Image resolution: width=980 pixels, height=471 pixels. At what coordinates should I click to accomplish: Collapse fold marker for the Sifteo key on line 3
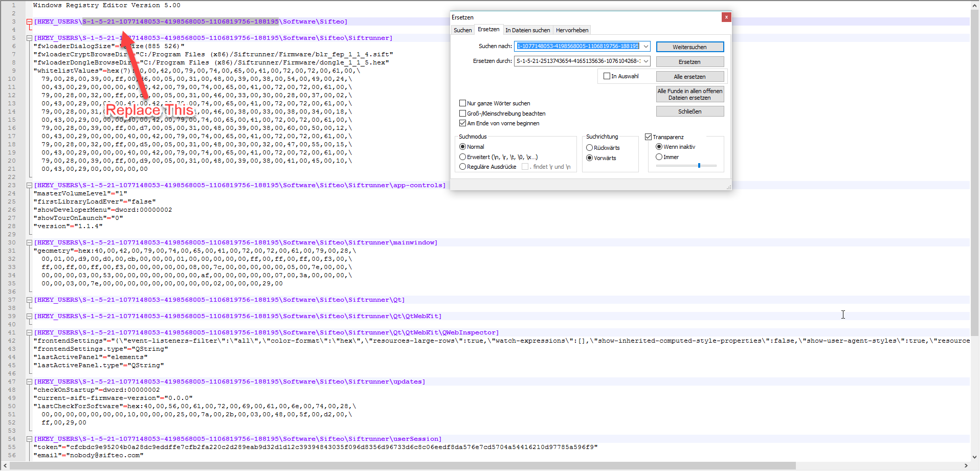click(x=30, y=21)
